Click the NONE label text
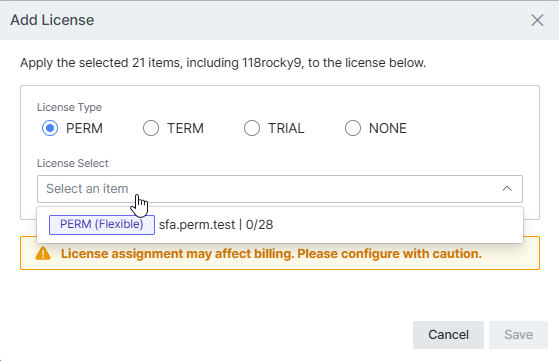 pyautogui.click(x=388, y=128)
